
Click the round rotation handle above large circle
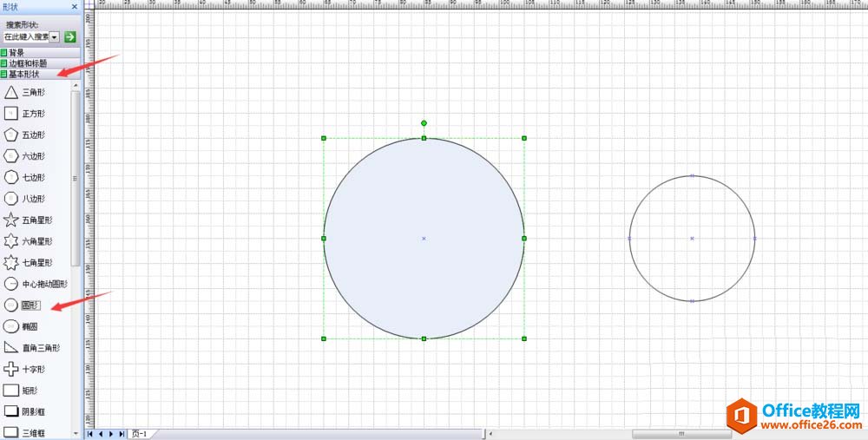(x=424, y=123)
